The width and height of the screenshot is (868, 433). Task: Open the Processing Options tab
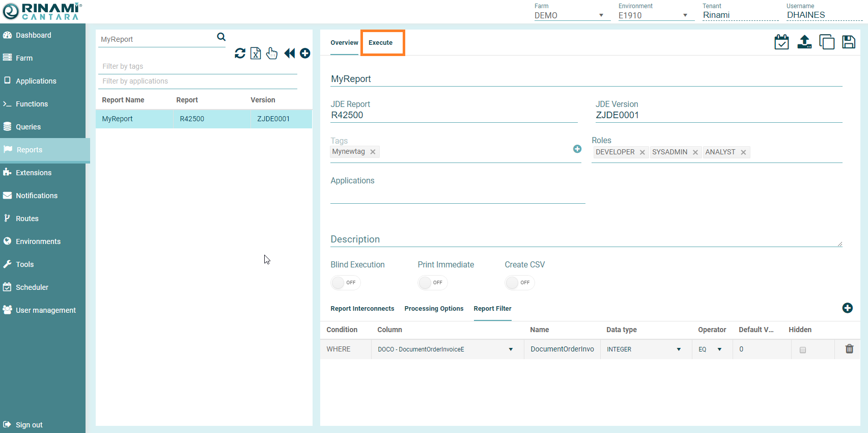tap(434, 309)
